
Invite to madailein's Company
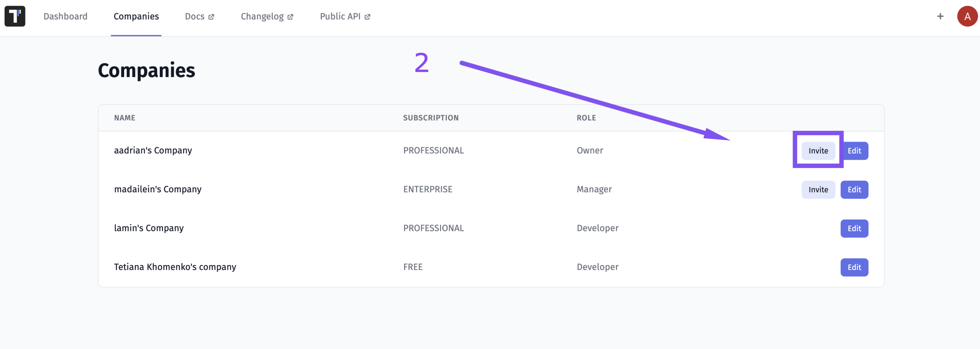pos(818,190)
